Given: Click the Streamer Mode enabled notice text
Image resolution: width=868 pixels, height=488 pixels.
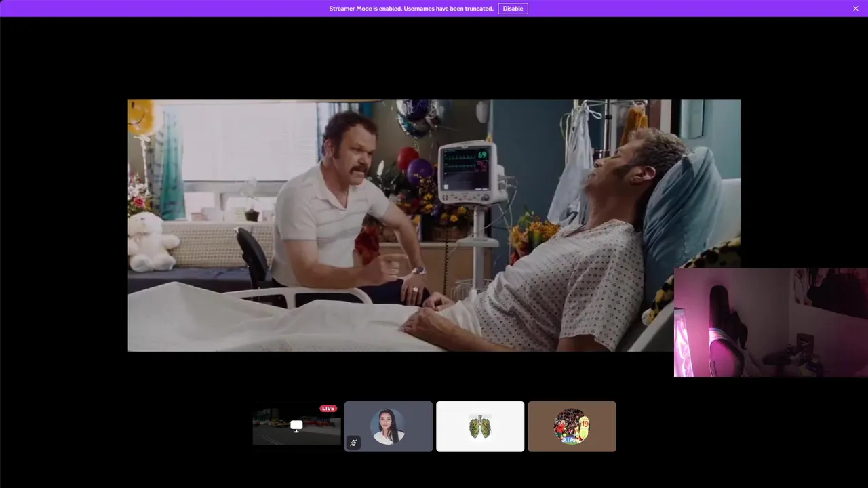Looking at the screenshot, I should coord(411,9).
